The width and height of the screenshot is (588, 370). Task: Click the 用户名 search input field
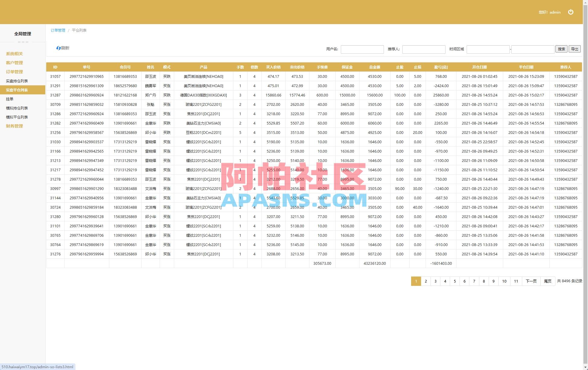point(362,49)
